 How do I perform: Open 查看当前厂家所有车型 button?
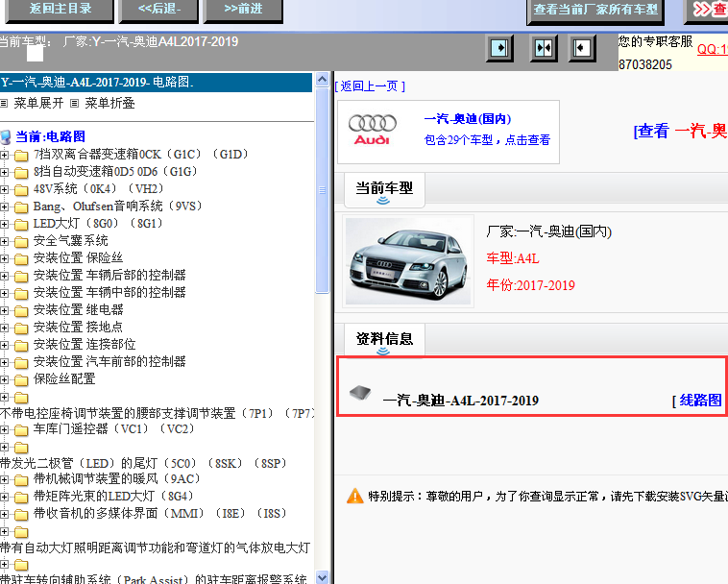point(595,11)
